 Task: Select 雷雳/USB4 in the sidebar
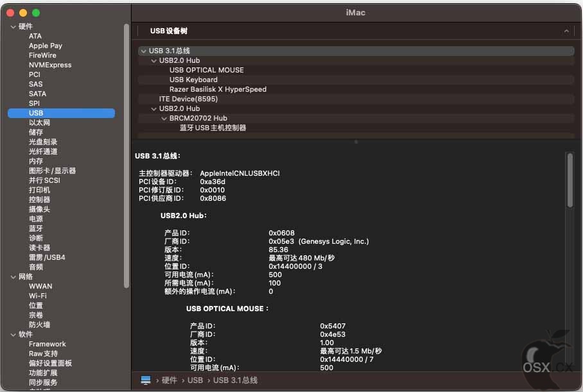click(x=48, y=257)
